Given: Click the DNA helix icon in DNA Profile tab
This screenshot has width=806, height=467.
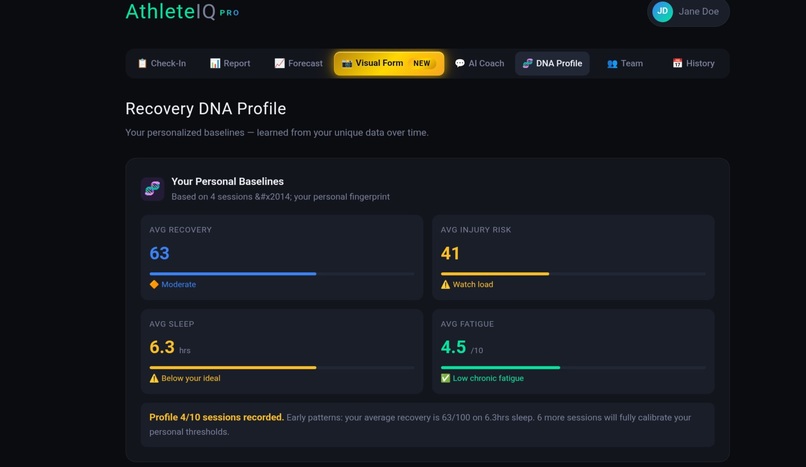Looking at the screenshot, I should coord(527,63).
